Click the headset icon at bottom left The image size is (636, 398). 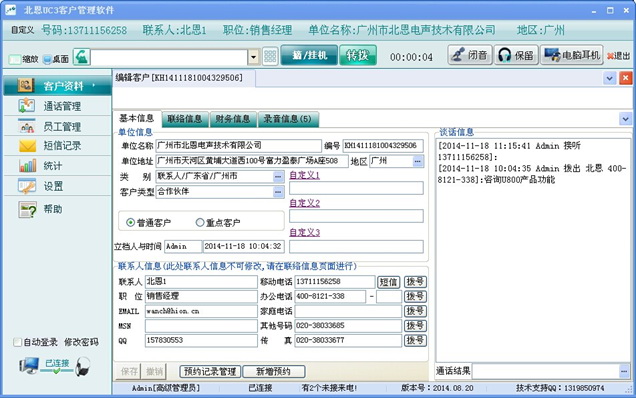pyautogui.click(x=83, y=366)
